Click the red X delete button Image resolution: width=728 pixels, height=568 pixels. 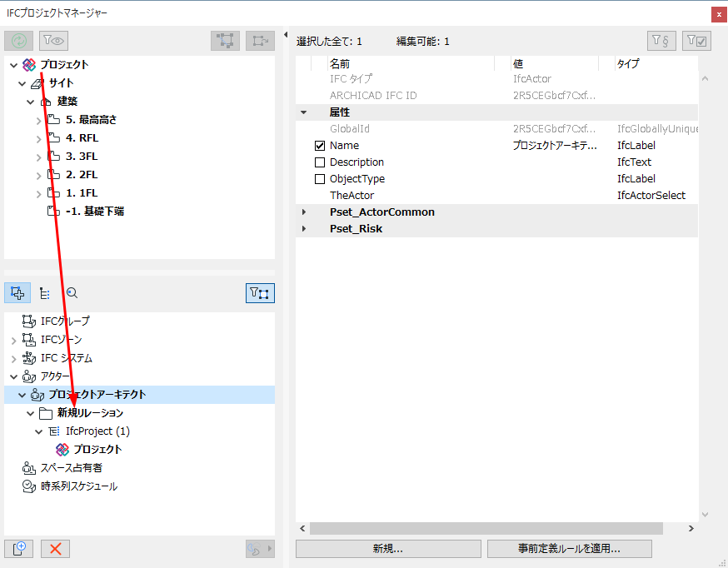pos(55,549)
